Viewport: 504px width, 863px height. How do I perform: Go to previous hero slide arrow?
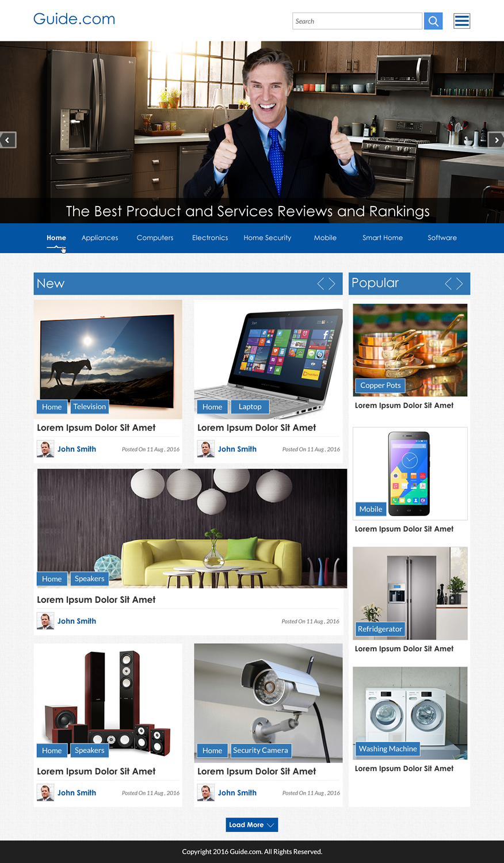(x=7, y=140)
